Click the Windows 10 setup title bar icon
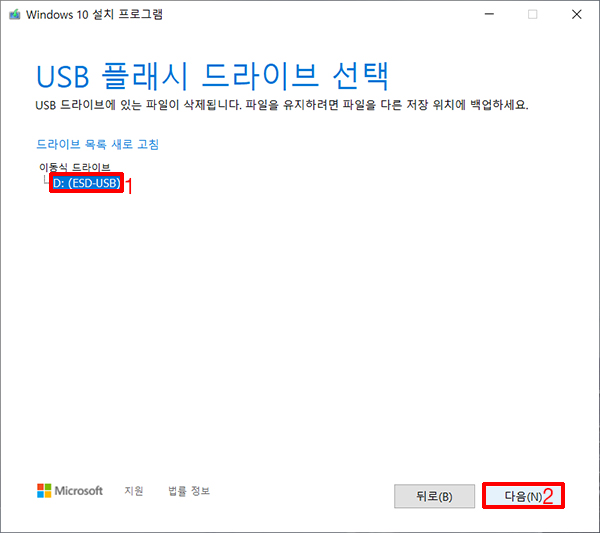 click(15, 15)
